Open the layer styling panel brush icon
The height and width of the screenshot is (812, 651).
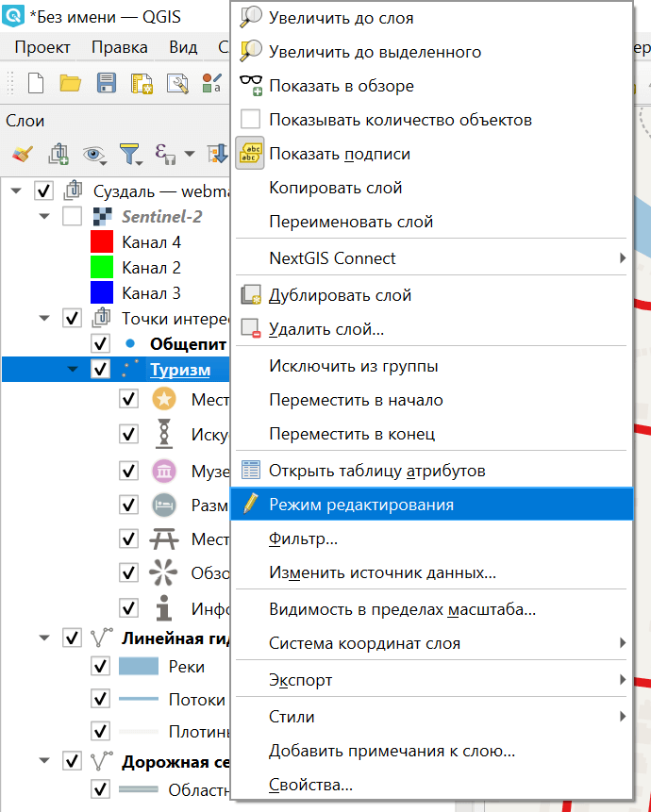pyautogui.click(x=23, y=154)
